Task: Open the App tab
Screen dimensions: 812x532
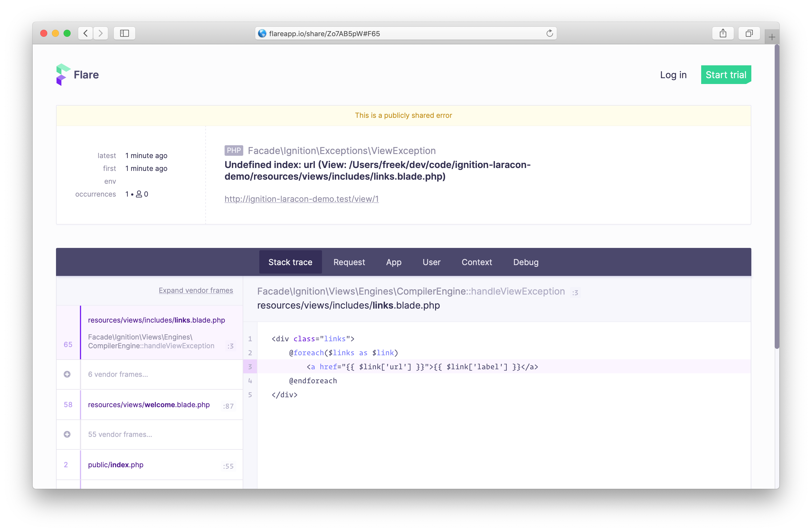Action: (394, 262)
